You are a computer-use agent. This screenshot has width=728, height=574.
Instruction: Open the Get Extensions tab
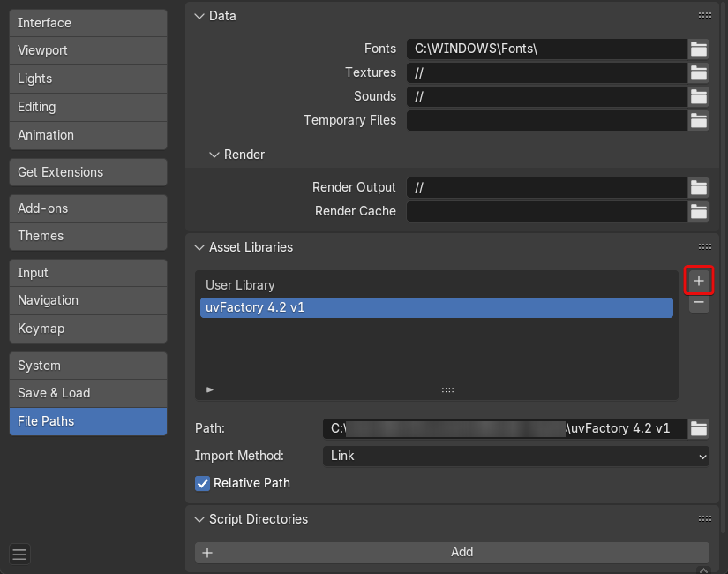click(88, 172)
